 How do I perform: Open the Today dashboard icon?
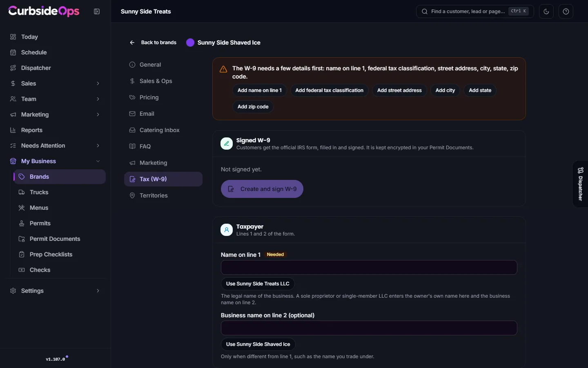tap(13, 37)
